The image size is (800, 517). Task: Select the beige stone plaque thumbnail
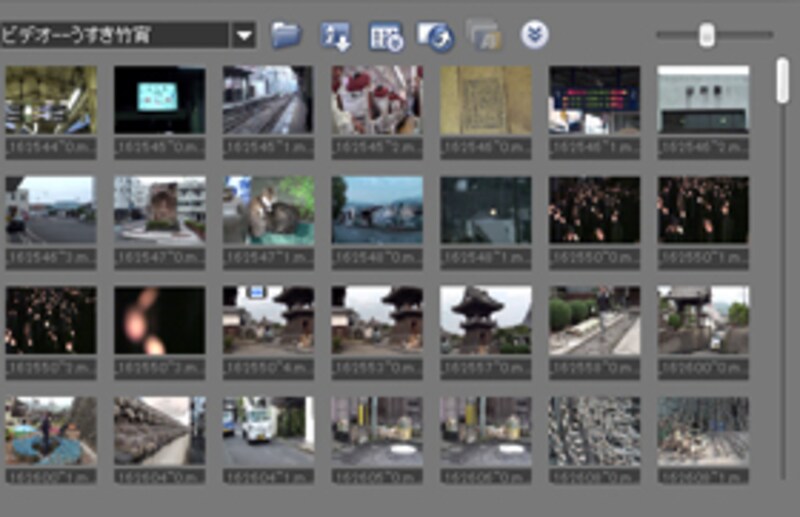(485, 100)
